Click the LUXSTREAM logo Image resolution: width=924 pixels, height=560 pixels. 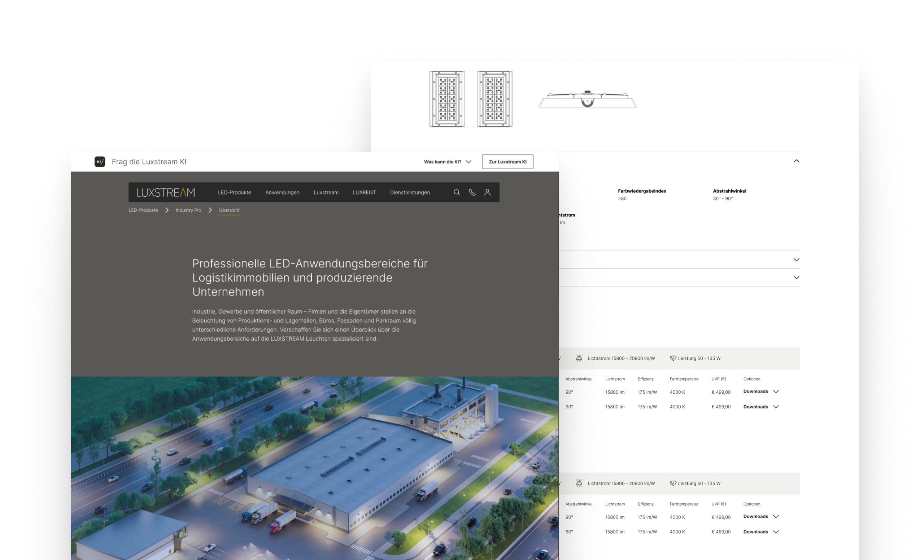pos(166,193)
